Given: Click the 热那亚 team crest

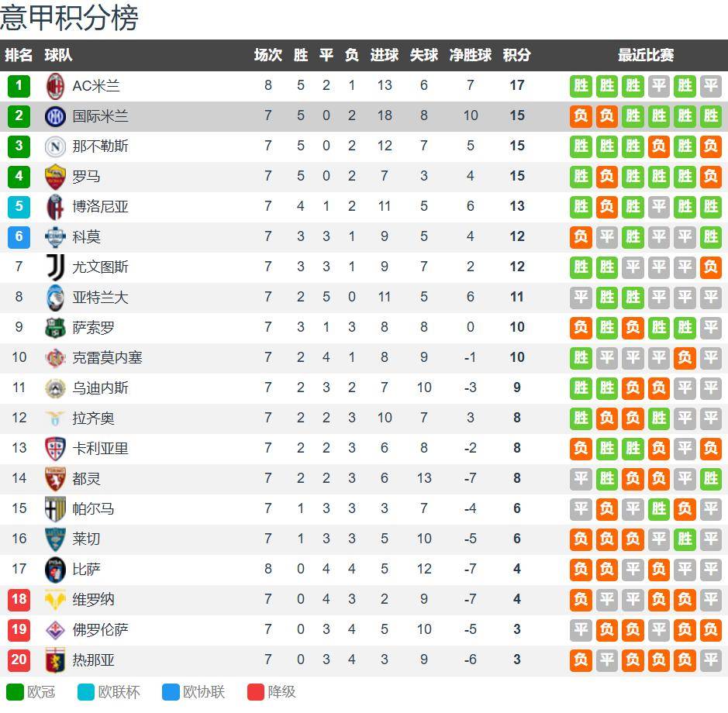Looking at the screenshot, I should pos(55,660).
